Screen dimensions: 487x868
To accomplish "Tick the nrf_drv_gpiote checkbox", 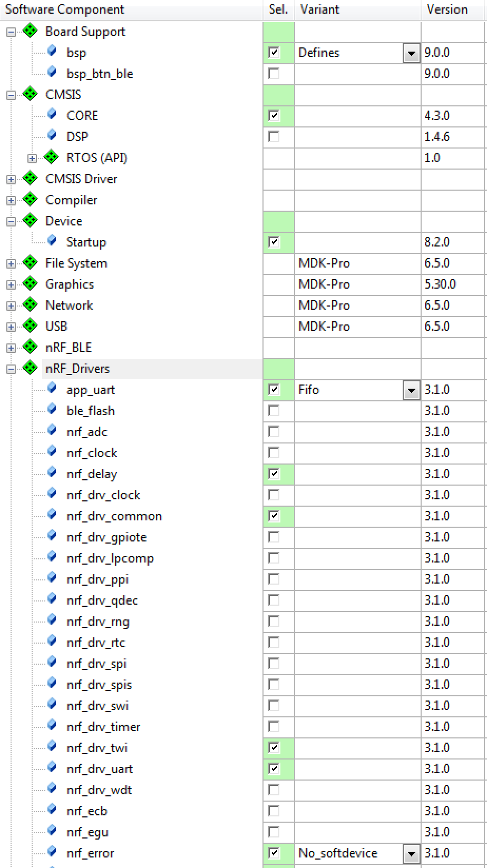I will coord(274,537).
